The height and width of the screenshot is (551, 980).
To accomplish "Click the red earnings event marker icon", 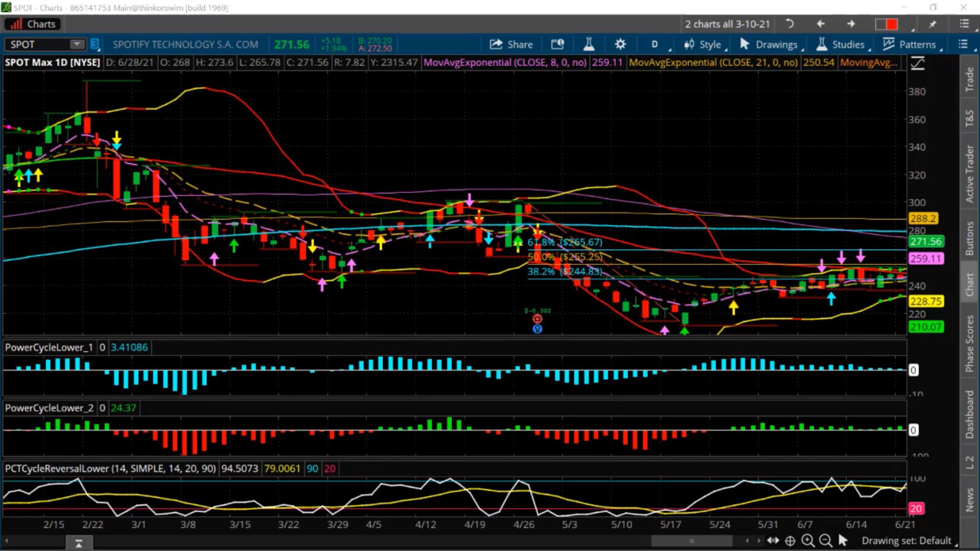I will [537, 319].
